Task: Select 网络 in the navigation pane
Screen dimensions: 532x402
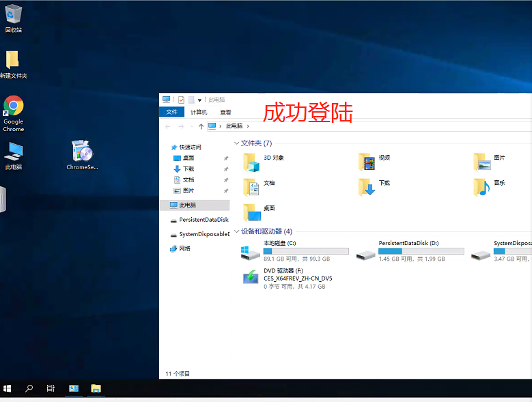Action: (180, 248)
